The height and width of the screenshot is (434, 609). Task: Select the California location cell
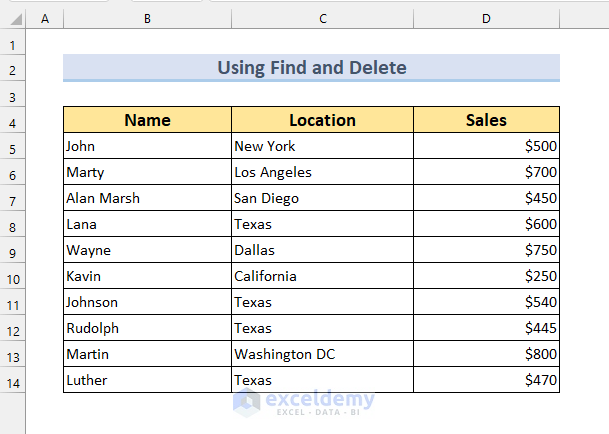coord(322,276)
